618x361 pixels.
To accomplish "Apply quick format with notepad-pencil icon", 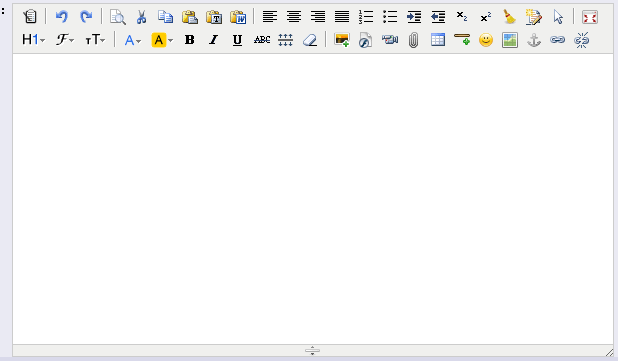I will (534, 17).
